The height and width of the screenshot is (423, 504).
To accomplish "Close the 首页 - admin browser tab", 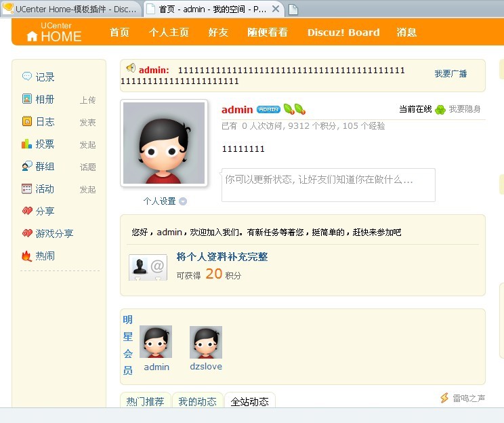I will tap(276, 9).
